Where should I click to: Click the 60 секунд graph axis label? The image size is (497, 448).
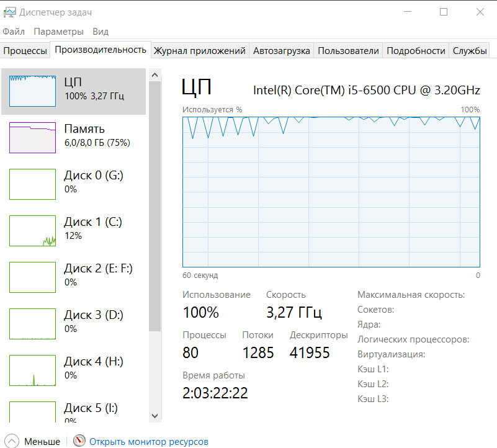[x=200, y=276]
